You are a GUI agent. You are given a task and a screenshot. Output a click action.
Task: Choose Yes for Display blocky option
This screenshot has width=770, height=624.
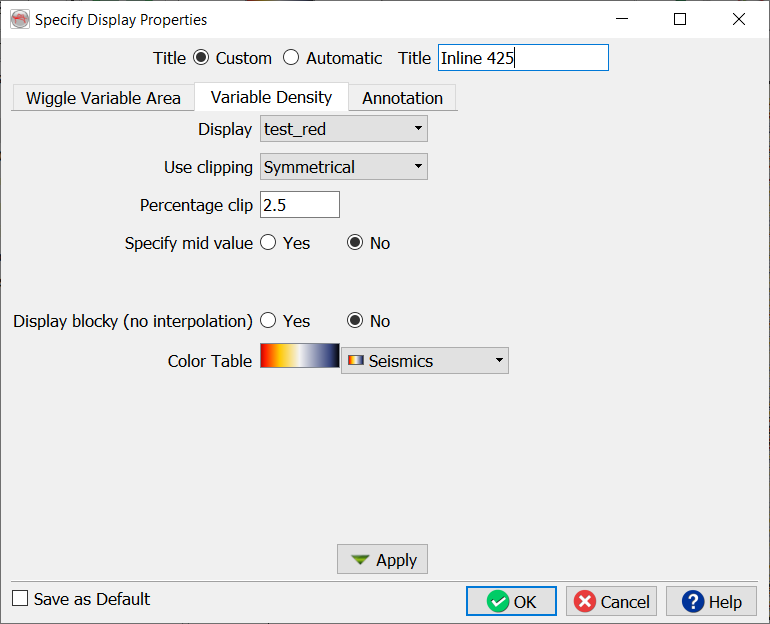tap(268, 321)
